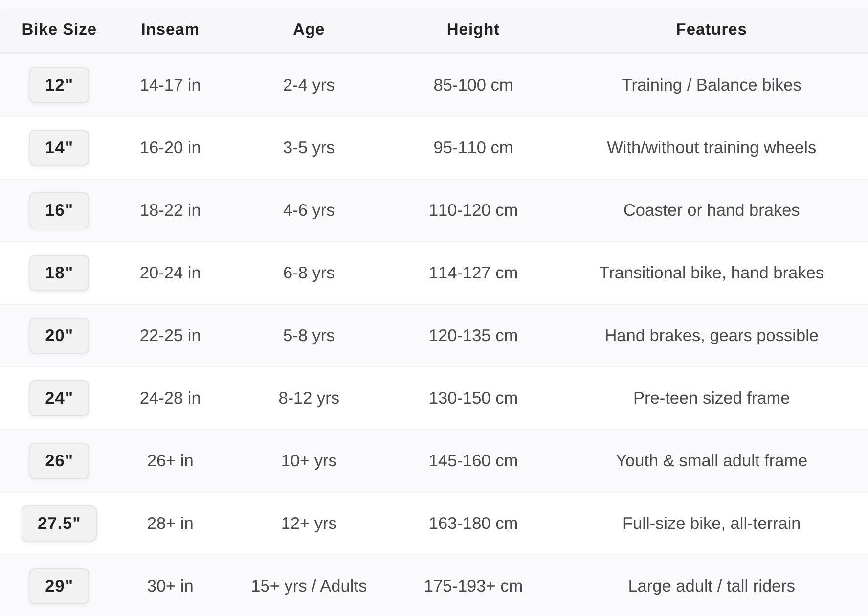Image resolution: width=868 pixels, height=616 pixels.
Task: Click the "15+ yrs / Adults" age cell
Action: pyautogui.click(x=309, y=586)
